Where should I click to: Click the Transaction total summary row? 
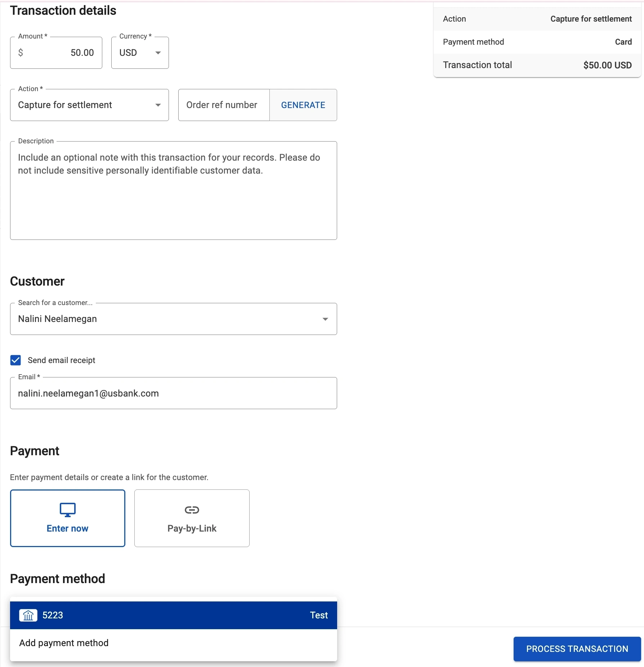click(x=537, y=65)
